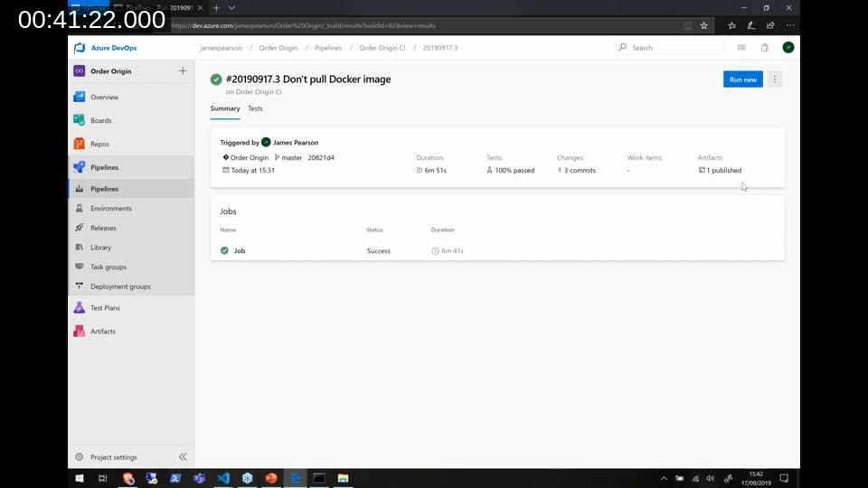Open the marketplace bag icon in header

[765, 48]
